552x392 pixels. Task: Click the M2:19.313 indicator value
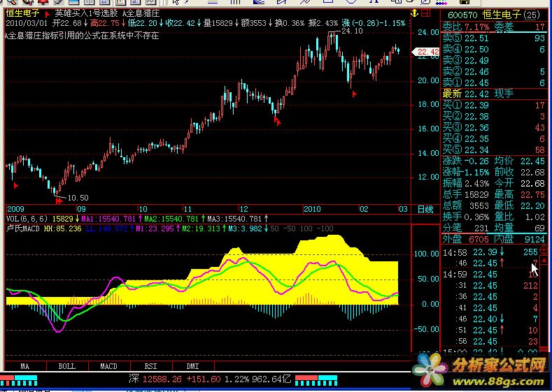coord(201,228)
